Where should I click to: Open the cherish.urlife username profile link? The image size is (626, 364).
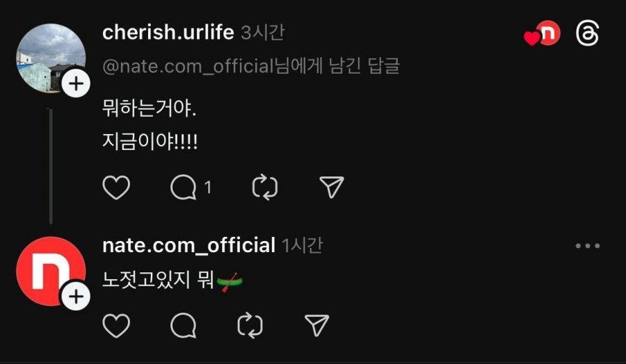click(x=168, y=33)
